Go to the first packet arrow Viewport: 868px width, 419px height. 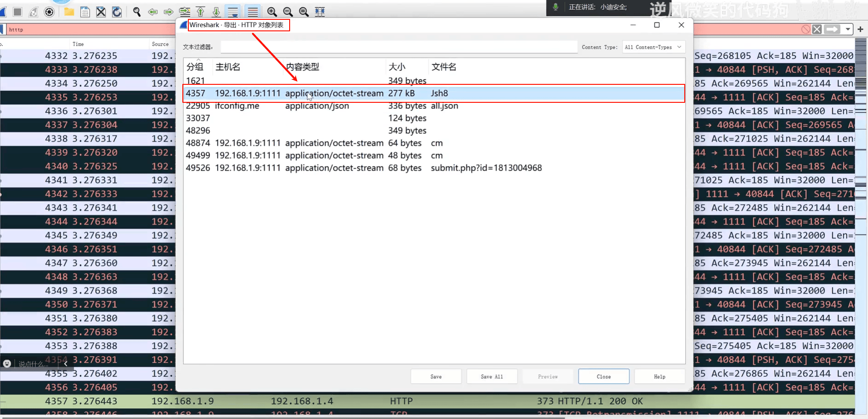point(201,12)
